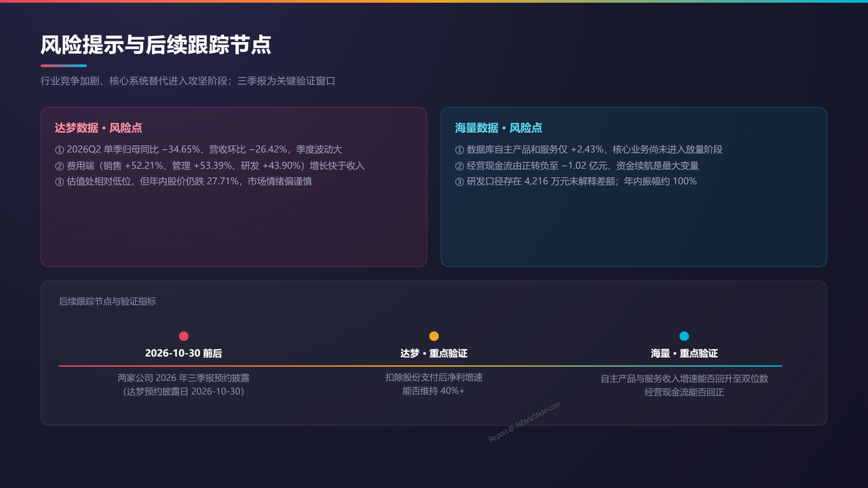Click the text 自主产品与服务收入增速能否回升至双位数
Screen dimensions: 868x488
pyautogui.click(x=684, y=378)
